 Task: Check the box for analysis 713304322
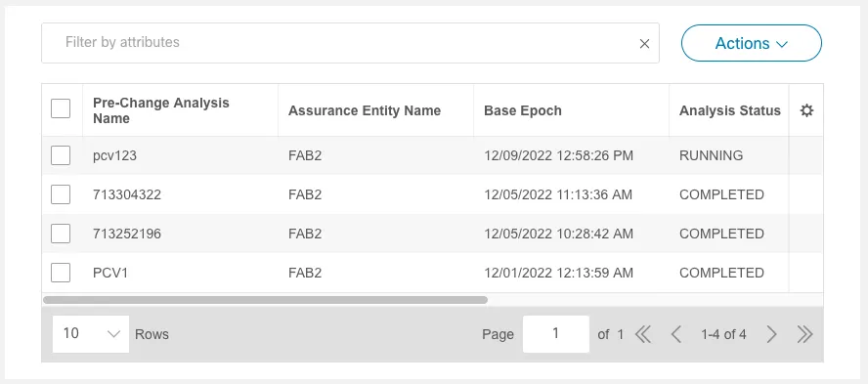pyautogui.click(x=61, y=194)
